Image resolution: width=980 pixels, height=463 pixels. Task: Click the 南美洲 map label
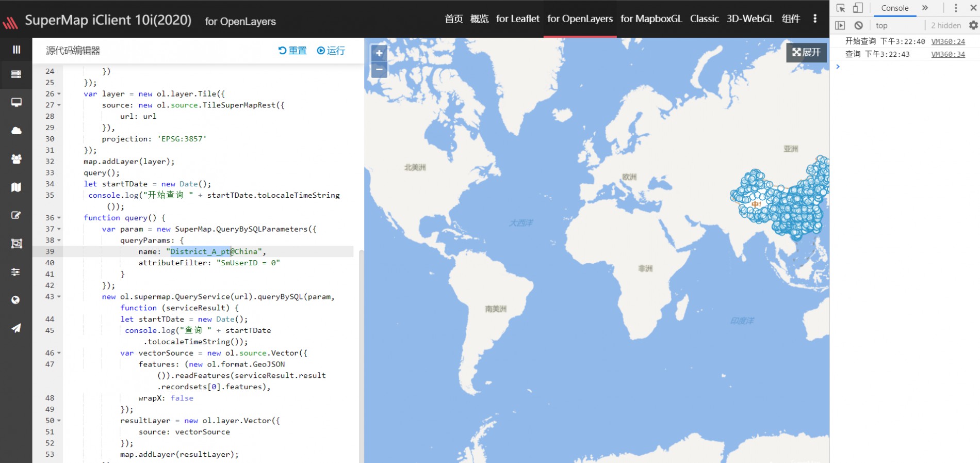click(x=496, y=309)
